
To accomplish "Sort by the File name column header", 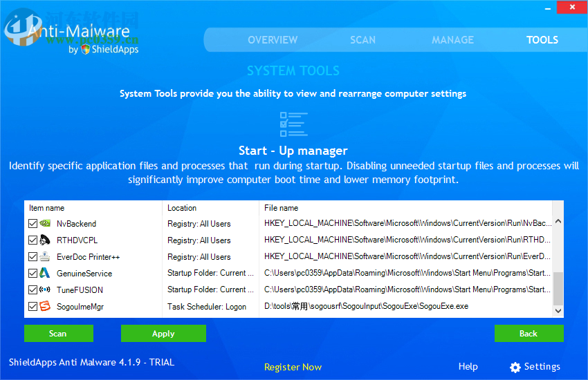I will tap(405, 208).
